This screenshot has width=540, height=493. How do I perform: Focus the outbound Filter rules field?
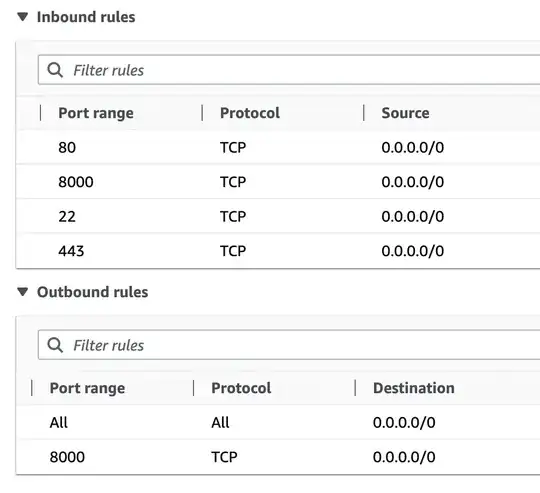click(x=289, y=345)
